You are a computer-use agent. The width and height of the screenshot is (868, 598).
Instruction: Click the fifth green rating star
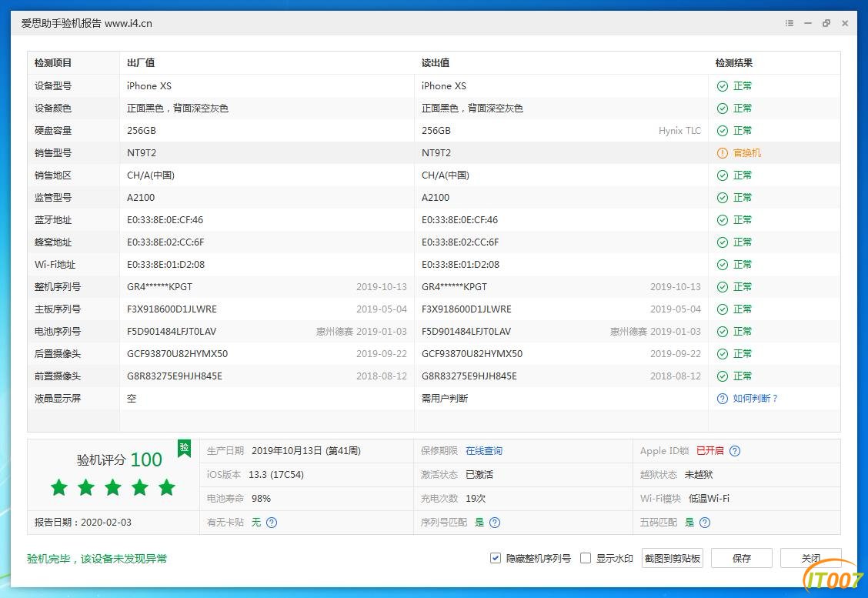[x=167, y=488]
